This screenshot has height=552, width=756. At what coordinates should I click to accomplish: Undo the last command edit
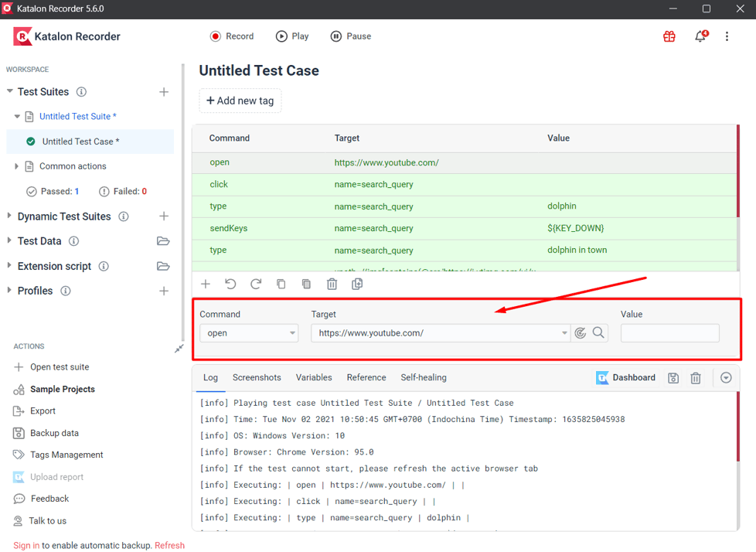[x=230, y=284]
